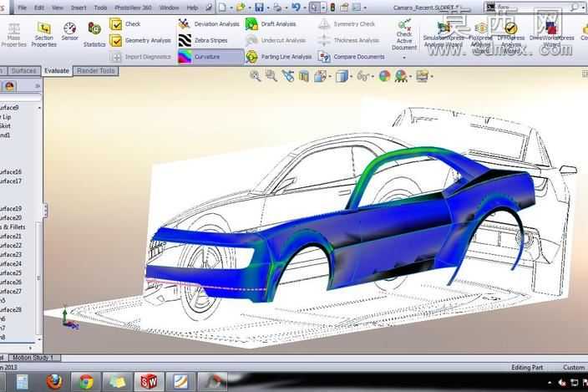Open Undercut Analysis

[x=276, y=40]
